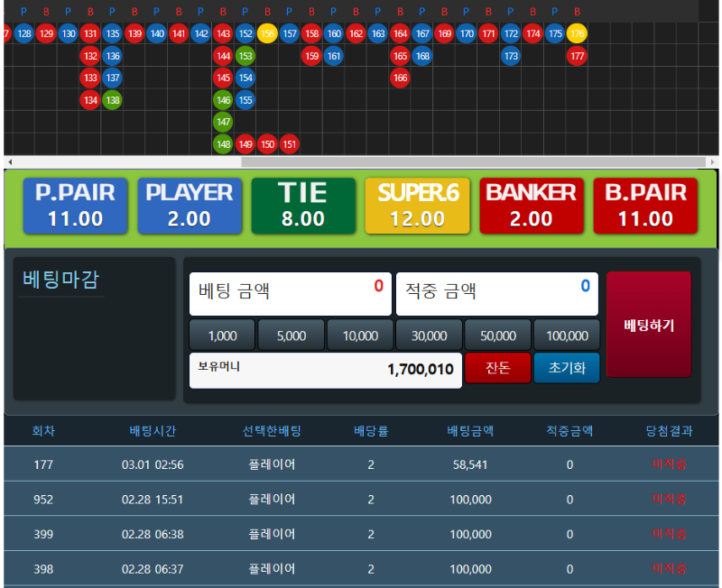The width and height of the screenshot is (722, 588).
Task: Click the 회차 column header
Action: coord(43,431)
